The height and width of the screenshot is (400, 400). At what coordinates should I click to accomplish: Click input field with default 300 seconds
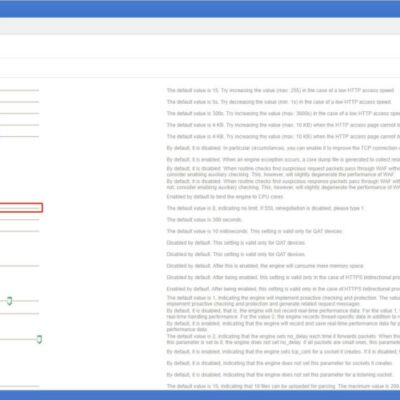(x=19, y=220)
